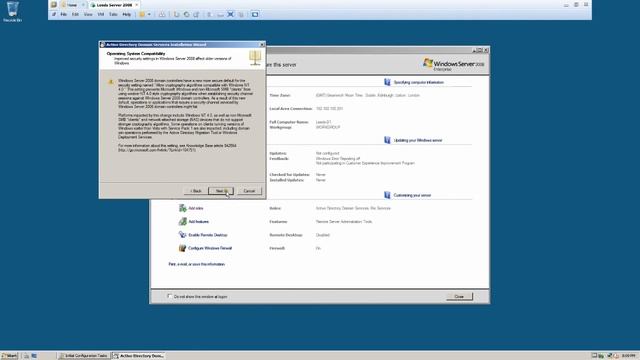Open the go.microsoft.com fwlink URL text
Viewport: 640px width, 360px height.
pos(157,150)
